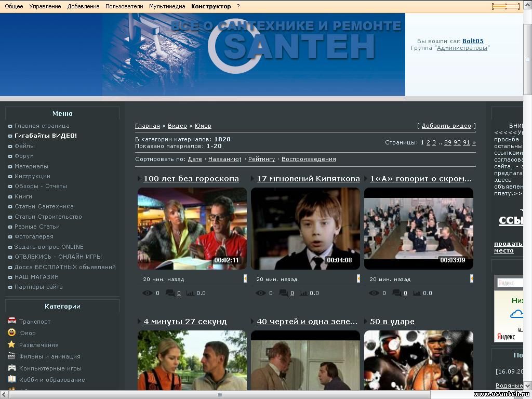Viewport: 532px width, 399px height.
Task: Go to page 2 of videos
Action: 428,142
